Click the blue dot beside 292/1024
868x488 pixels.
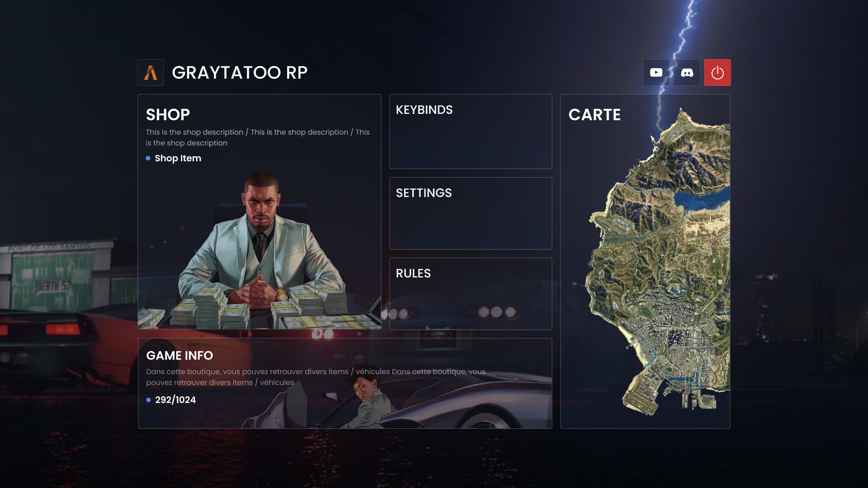point(148,400)
